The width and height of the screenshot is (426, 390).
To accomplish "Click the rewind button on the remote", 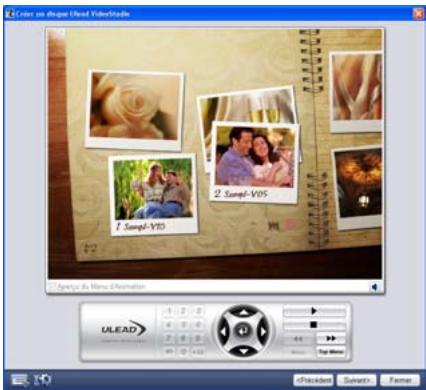I will coord(298,339).
